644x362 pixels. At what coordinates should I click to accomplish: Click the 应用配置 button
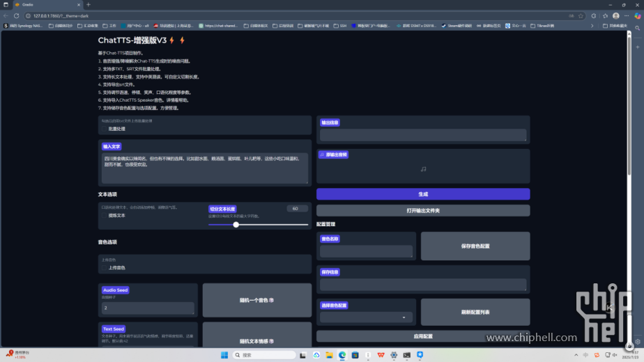click(423, 336)
